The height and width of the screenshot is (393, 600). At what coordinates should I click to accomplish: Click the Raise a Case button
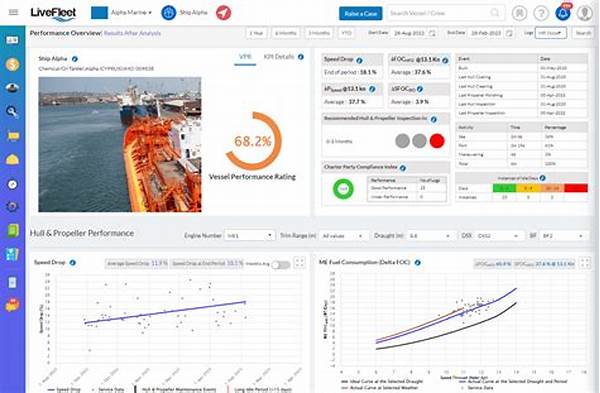[x=360, y=13]
